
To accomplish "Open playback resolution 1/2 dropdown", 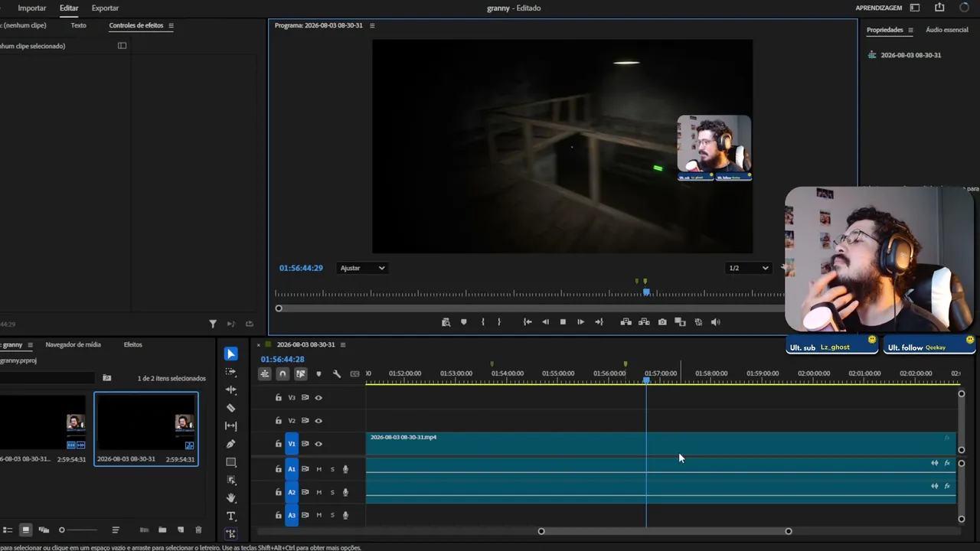I will (x=749, y=268).
